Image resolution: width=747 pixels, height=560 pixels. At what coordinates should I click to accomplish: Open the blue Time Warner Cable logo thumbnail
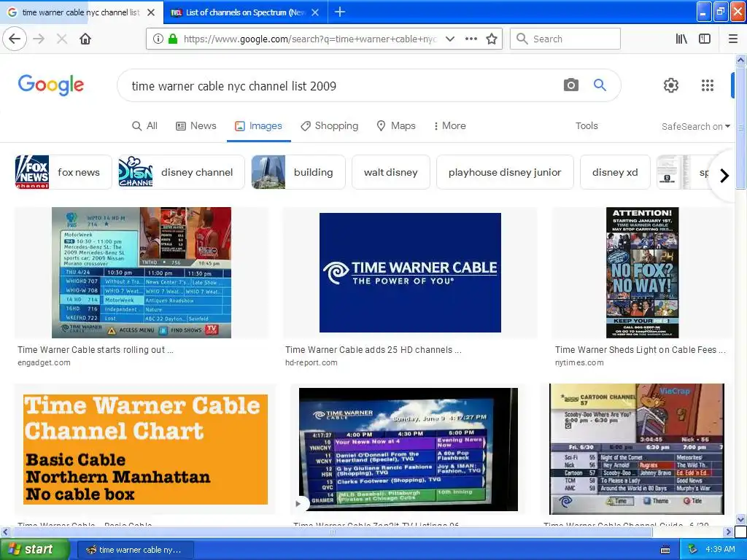click(410, 273)
